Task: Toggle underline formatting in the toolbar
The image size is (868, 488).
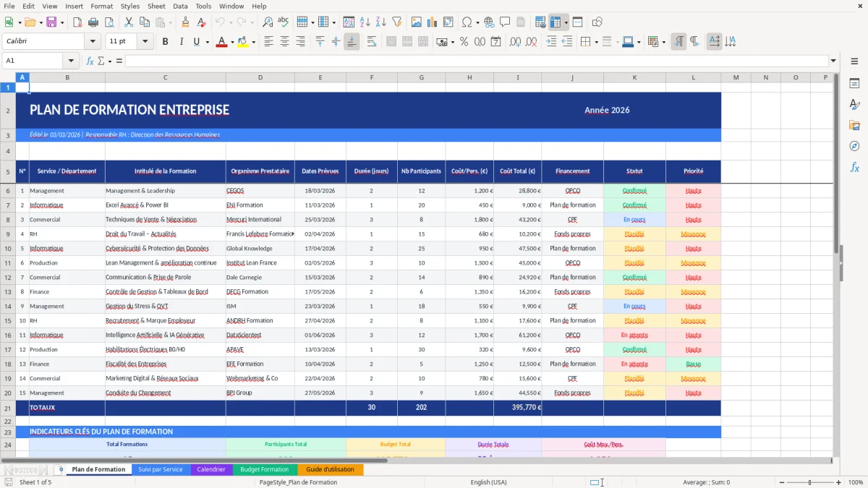Action: 195,41
